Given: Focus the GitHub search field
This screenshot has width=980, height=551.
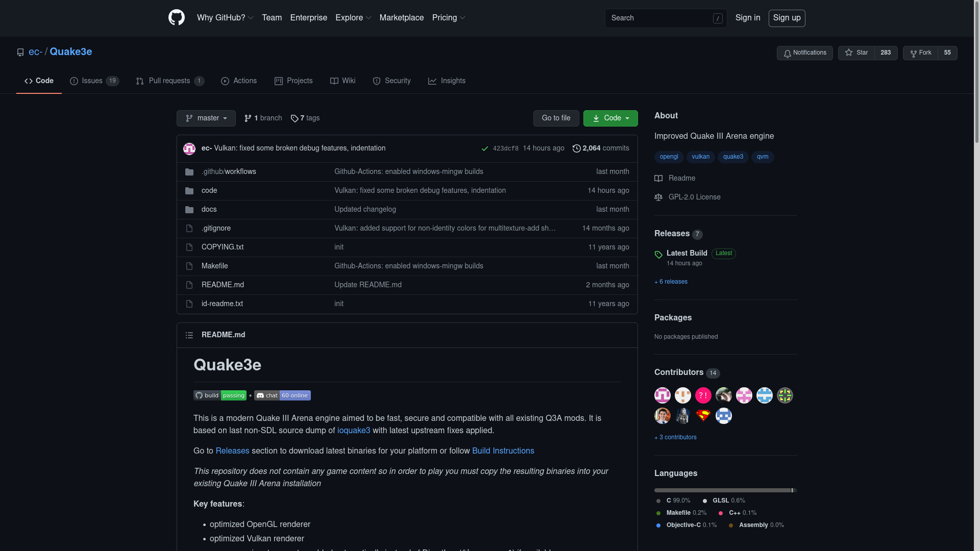Looking at the screenshot, I should click(658, 18).
